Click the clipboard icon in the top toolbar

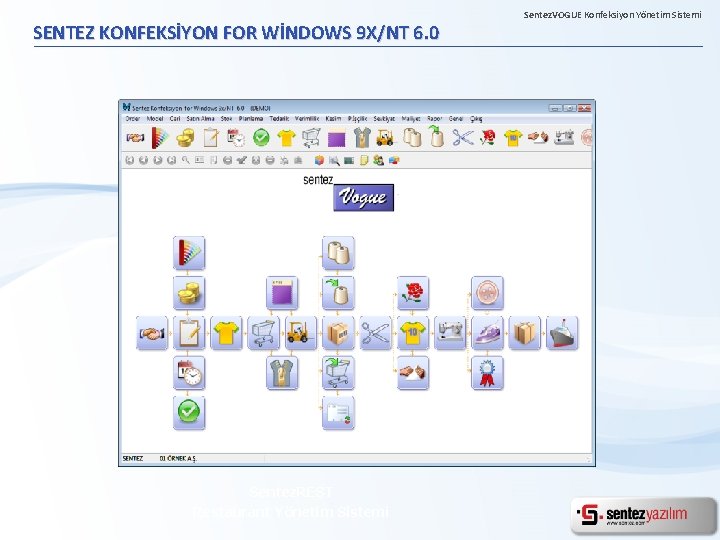(x=211, y=138)
